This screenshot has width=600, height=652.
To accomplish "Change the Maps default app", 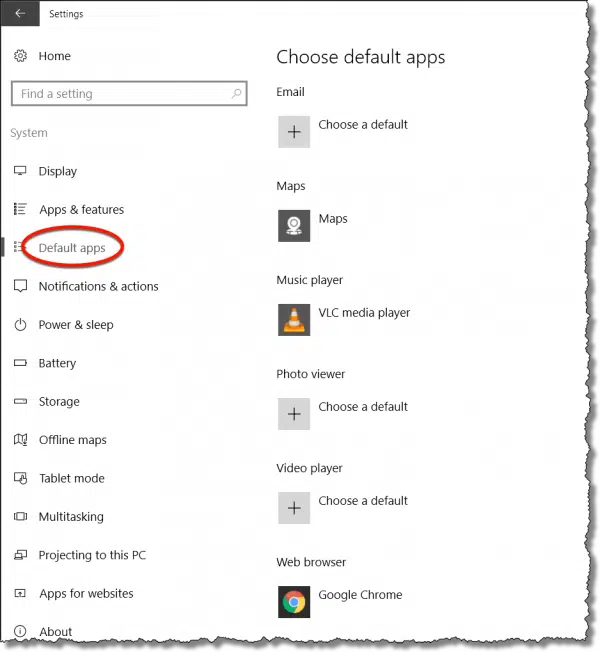I will 333,219.
